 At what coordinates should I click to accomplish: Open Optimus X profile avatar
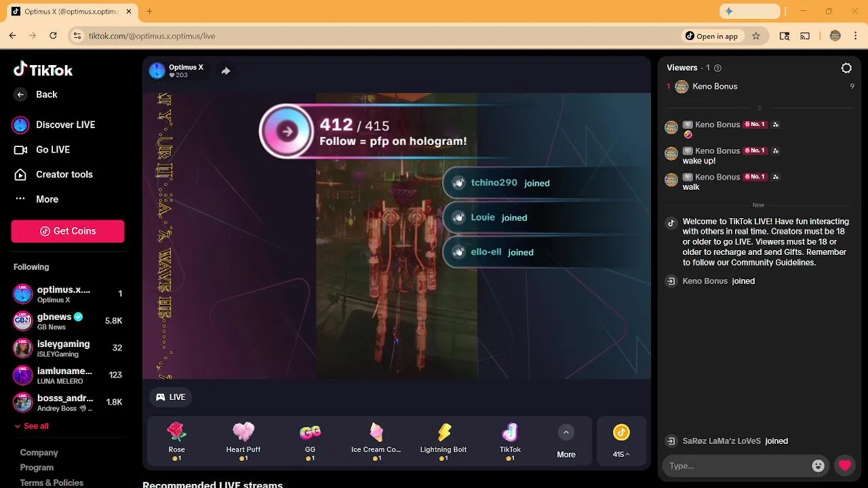point(157,70)
